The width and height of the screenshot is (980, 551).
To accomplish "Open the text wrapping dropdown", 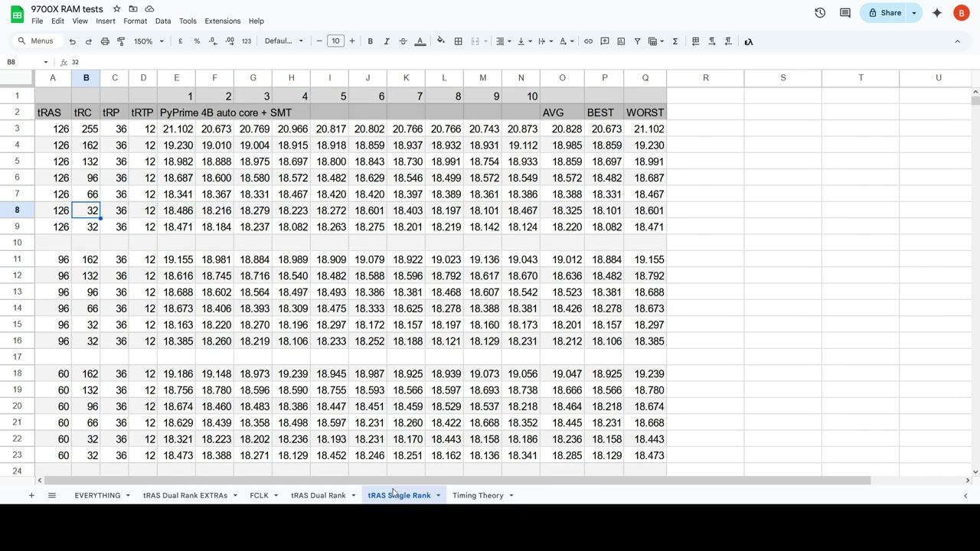I will [544, 41].
